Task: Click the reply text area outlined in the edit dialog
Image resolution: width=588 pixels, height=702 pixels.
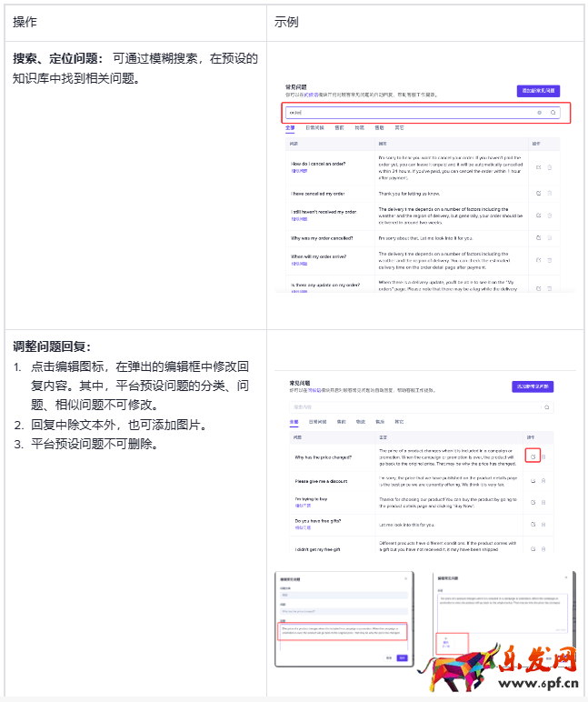Action: [343, 631]
